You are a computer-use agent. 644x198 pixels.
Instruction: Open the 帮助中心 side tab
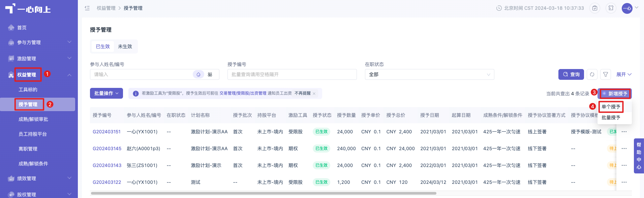pos(639,156)
